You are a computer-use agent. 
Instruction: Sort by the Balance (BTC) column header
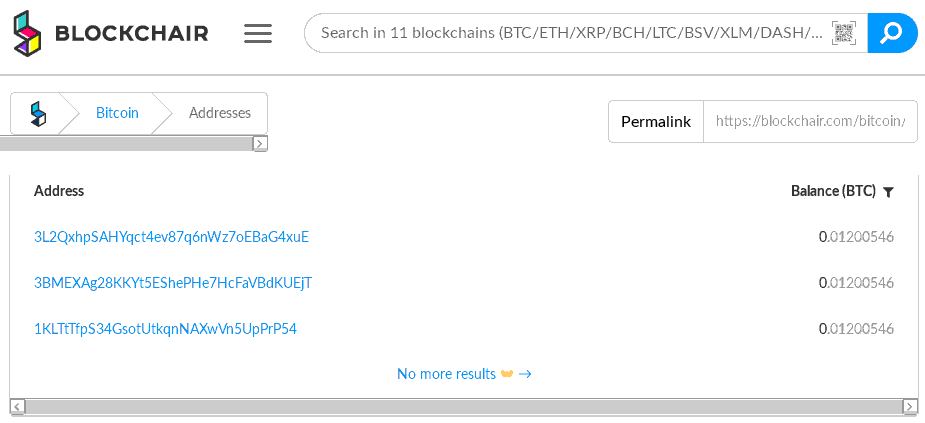(x=833, y=191)
